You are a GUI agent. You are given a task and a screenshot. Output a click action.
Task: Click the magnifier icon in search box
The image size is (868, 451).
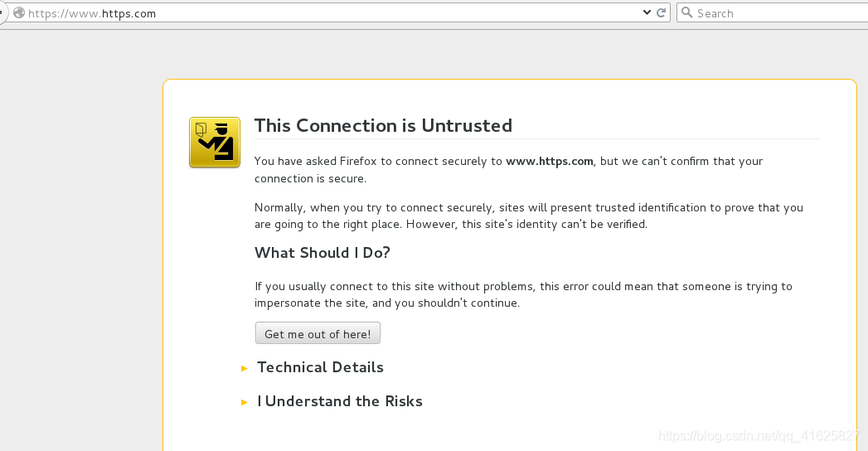click(686, 12)
